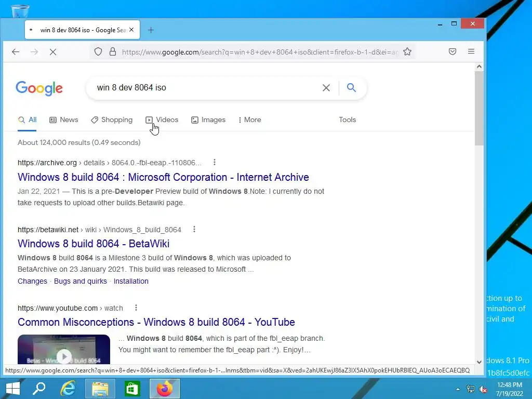Follow the Installation sublink
The height and width of the screenshot is (399, 532).
coord(131,281)
